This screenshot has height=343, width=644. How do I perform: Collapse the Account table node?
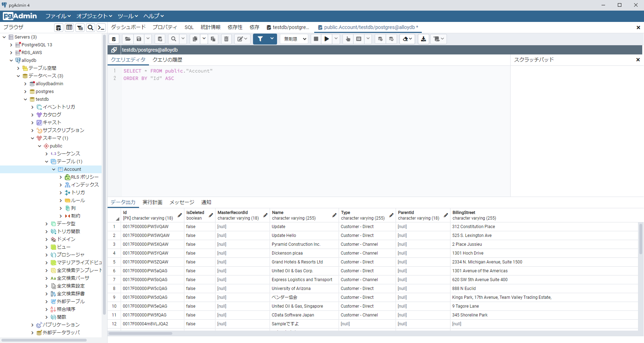click(54, 169)
